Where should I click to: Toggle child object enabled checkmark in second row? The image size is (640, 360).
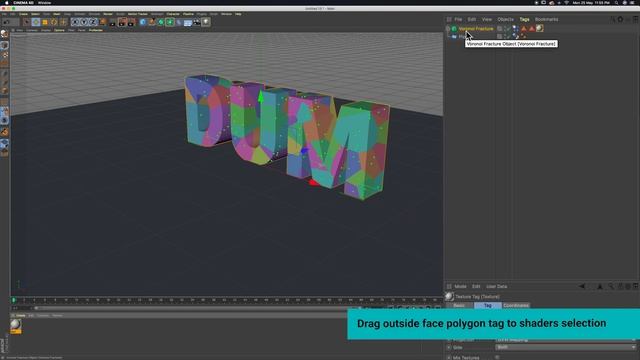pyautogui.click(x=509, y=36)
